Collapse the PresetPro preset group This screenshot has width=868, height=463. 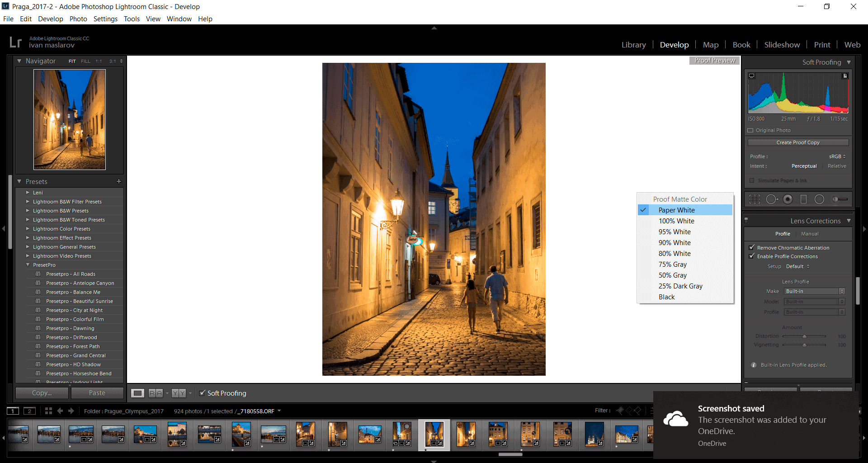pyautogui.click(x=28, y=265)
